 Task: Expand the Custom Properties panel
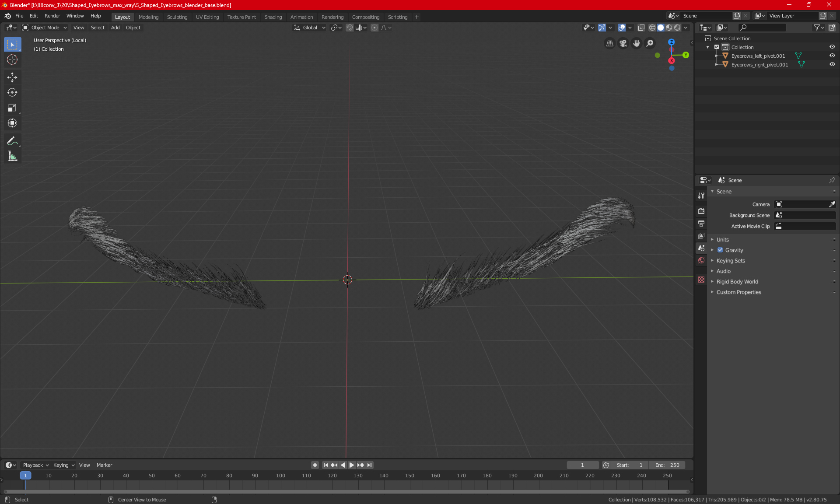point(738,292)
